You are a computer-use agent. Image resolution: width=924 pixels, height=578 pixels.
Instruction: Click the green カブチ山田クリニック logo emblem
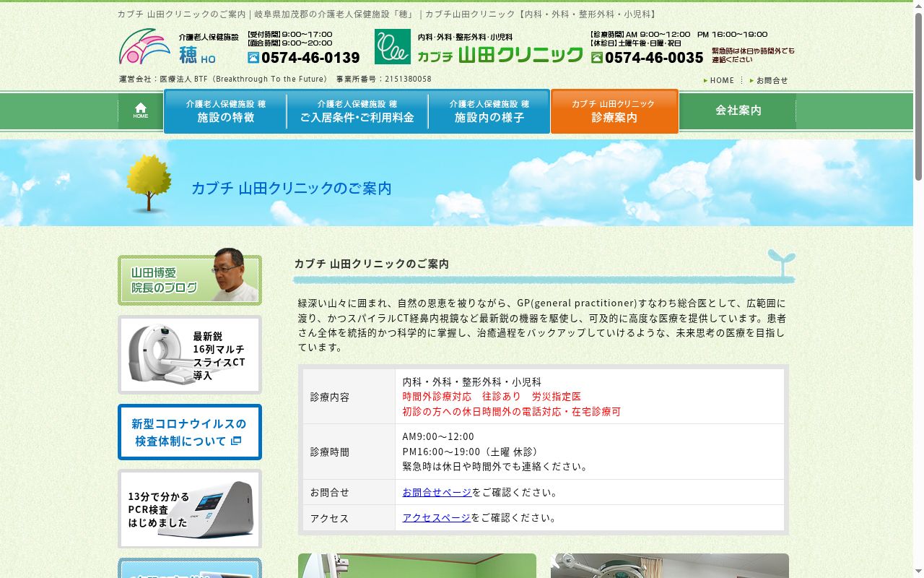click(x=392, y=47)
